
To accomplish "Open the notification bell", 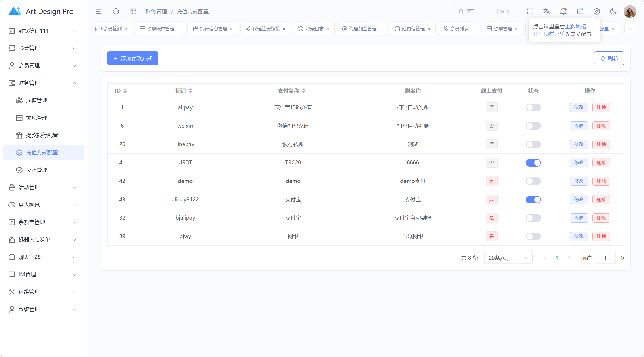I will 563,11.
